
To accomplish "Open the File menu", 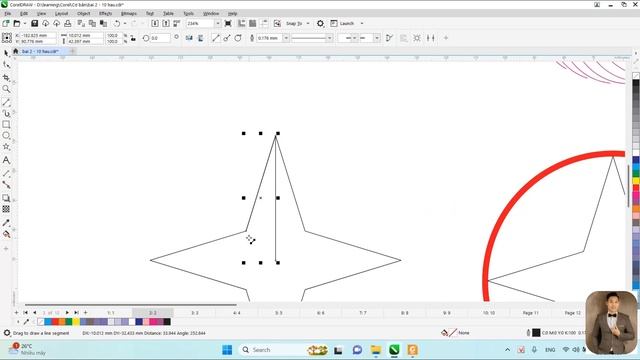I will (x=8, y=13).
